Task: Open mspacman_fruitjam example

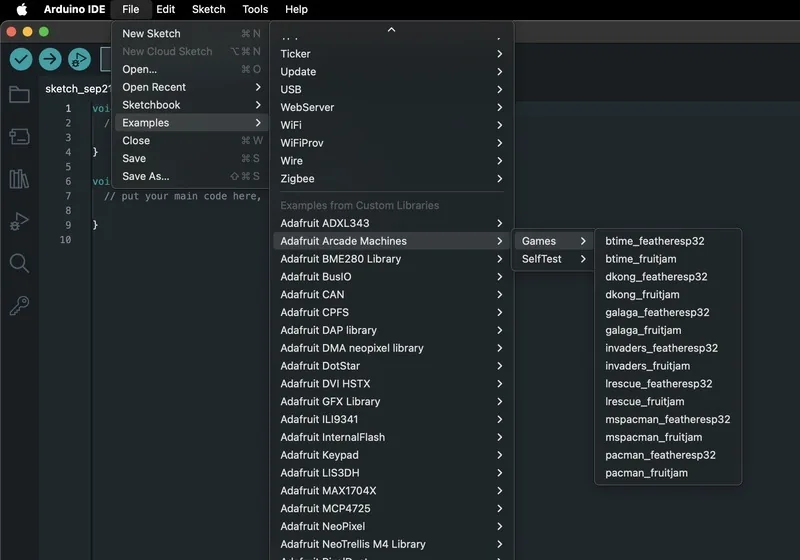Action: click(668, 437)
